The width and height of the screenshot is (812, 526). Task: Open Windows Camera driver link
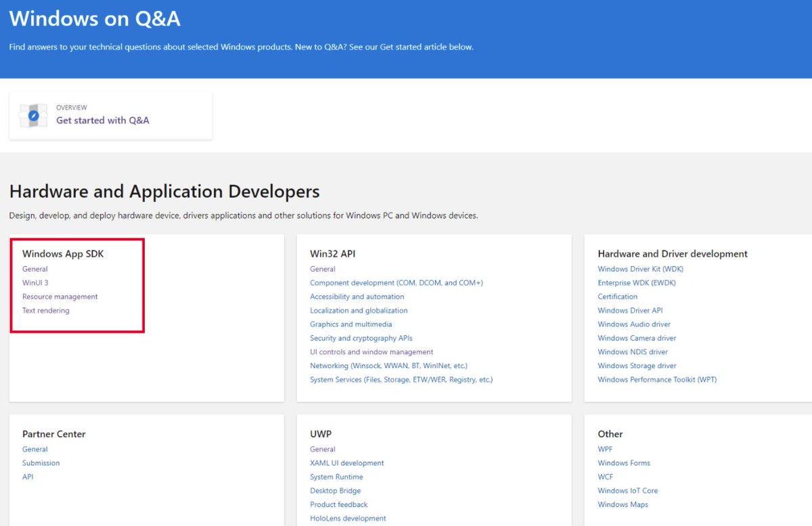(x=637, y=338)
